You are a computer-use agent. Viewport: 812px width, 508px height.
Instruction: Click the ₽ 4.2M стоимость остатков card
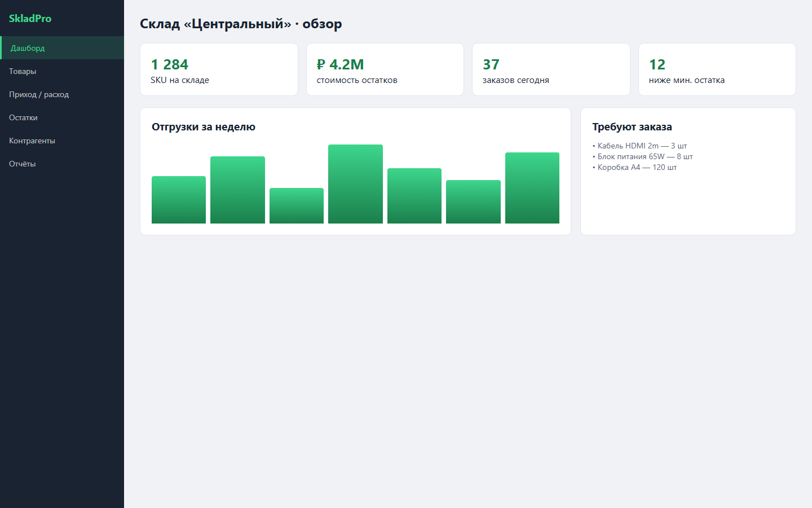click(x=385, y=69)
